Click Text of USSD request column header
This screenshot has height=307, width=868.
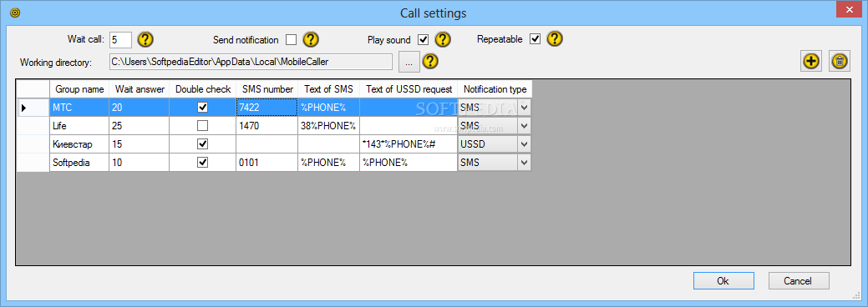tap(409, 89)
